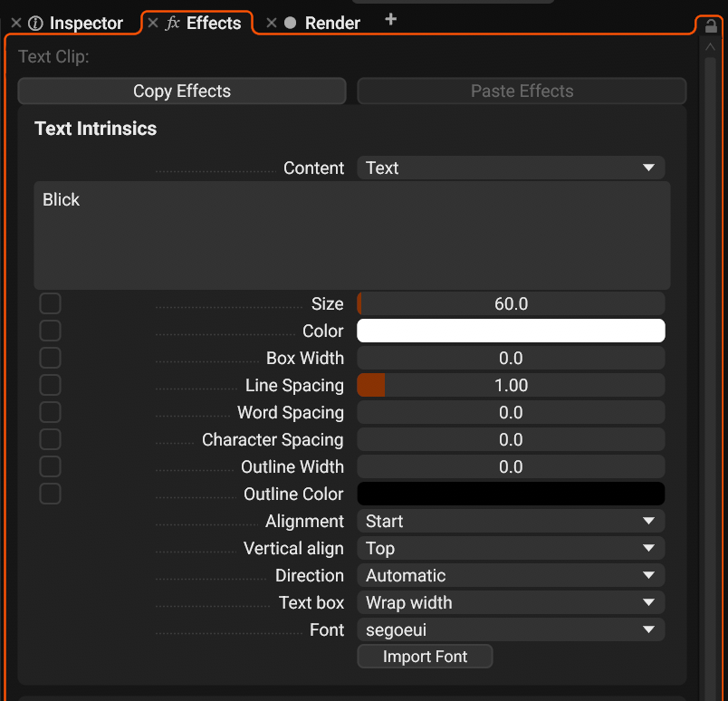
Task: Switch to the Inspector tab
Action: pyautogui.click(x=86, y=23)
